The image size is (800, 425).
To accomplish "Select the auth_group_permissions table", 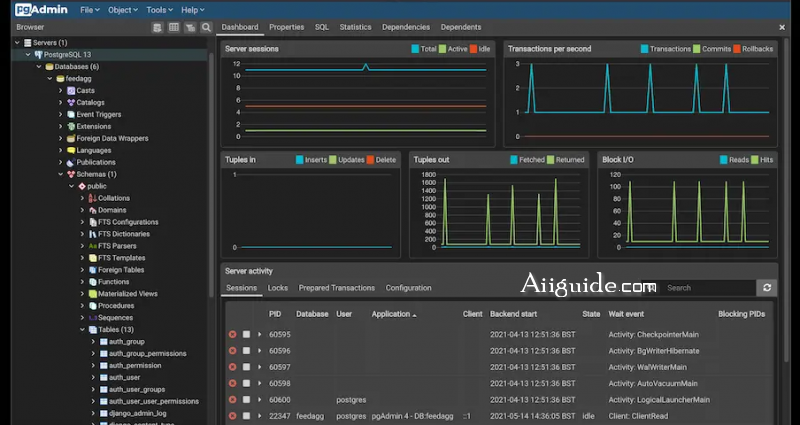I will (147, 354).
